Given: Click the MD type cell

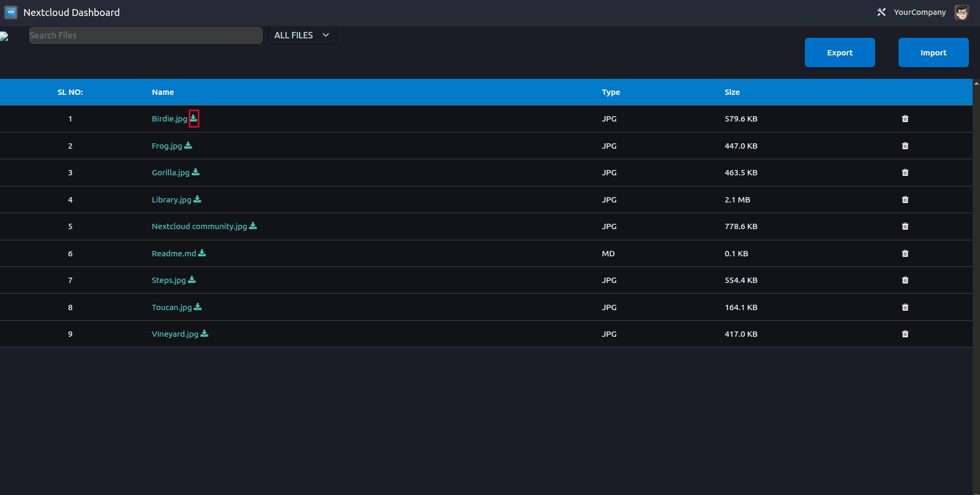Looking at the screenshot, I should pyautogui.click(x=608, y=254).
